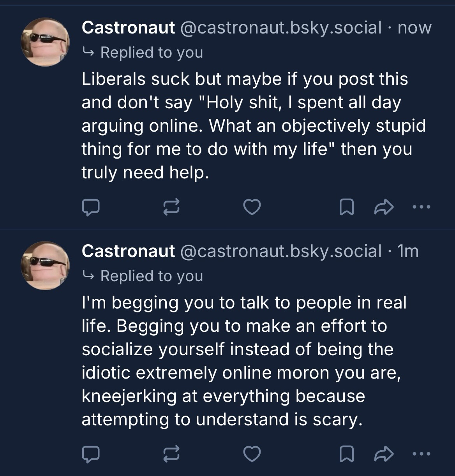The image size is (455, 476).
Task: Reply to the 'begging you' post
Action: click(91, 453)
